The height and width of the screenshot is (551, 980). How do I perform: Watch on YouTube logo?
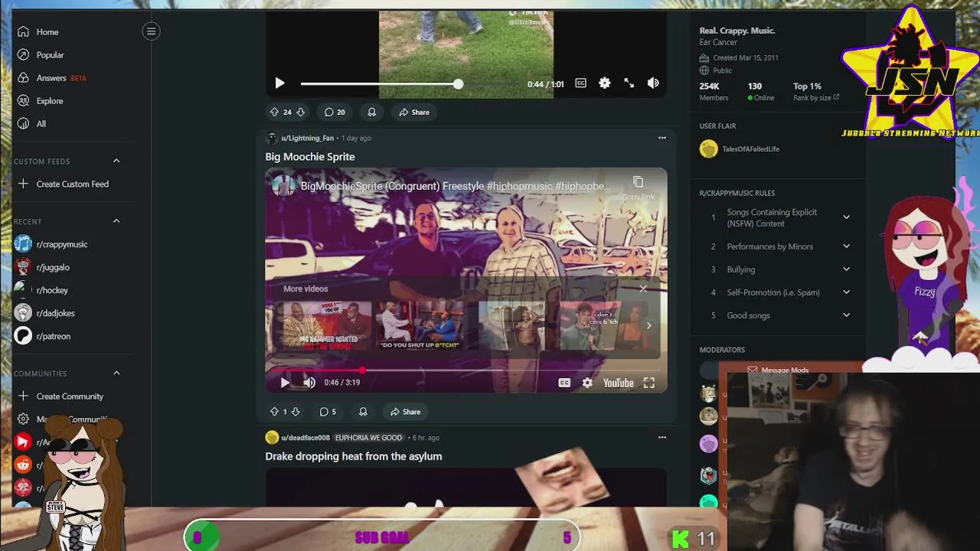pyautogui.click(x=618, y=383)
